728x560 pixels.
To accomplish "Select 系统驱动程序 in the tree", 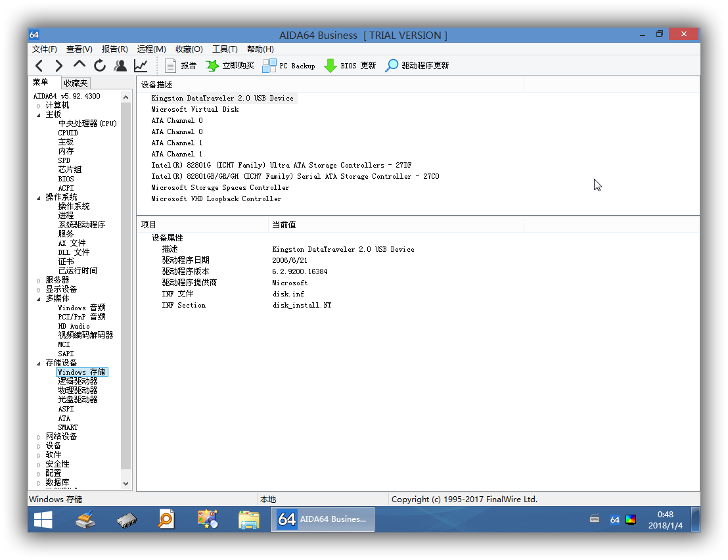I will (x=81, y=225).
